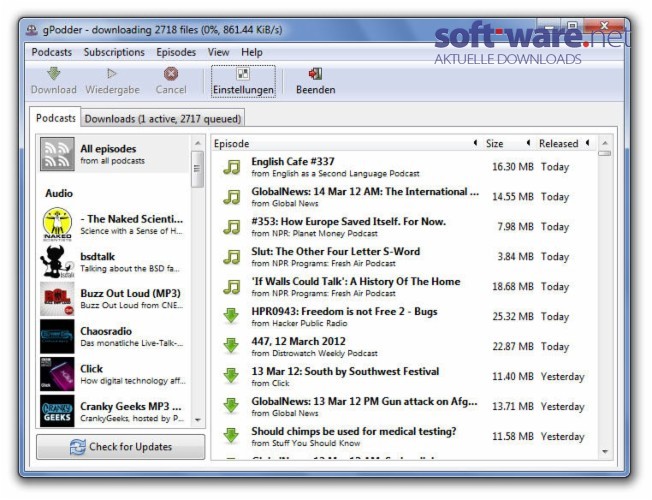This screenshot has width=652, height=500.
Task: Click music note icon for Slut: The Other Four Letter
Action: pos(232,257)
